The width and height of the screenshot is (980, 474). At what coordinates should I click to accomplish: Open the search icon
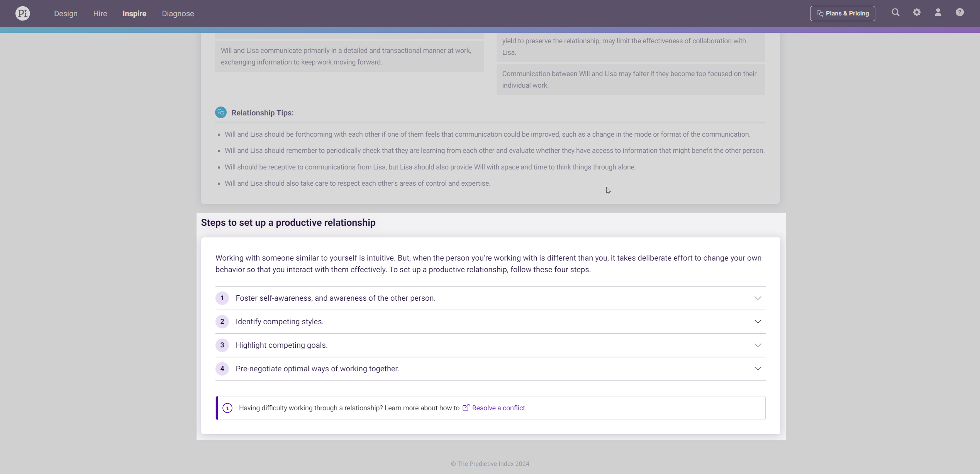pyautogui.click(x=895, y=12)
